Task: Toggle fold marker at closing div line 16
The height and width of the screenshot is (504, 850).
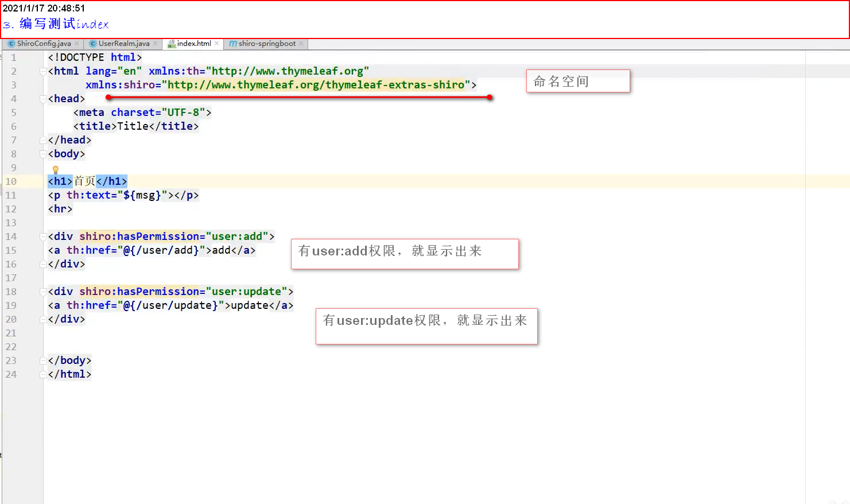Action: (43, 264)
